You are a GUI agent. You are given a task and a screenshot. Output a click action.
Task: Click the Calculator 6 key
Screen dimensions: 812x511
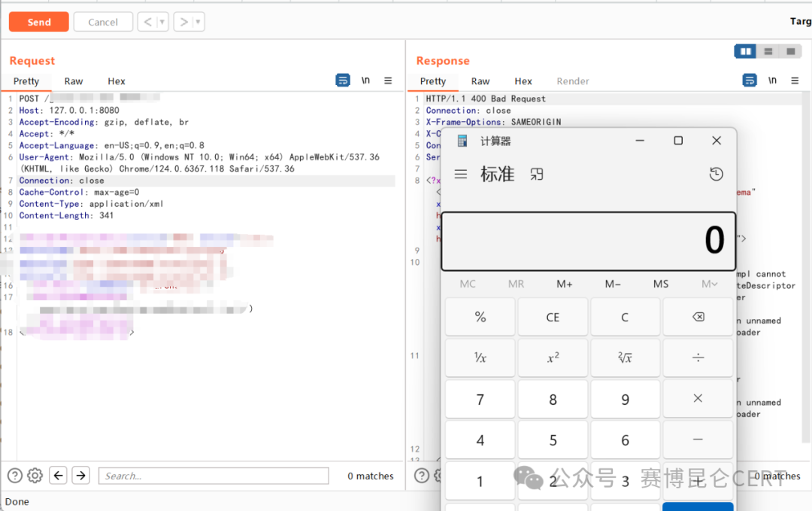[625, 440]
